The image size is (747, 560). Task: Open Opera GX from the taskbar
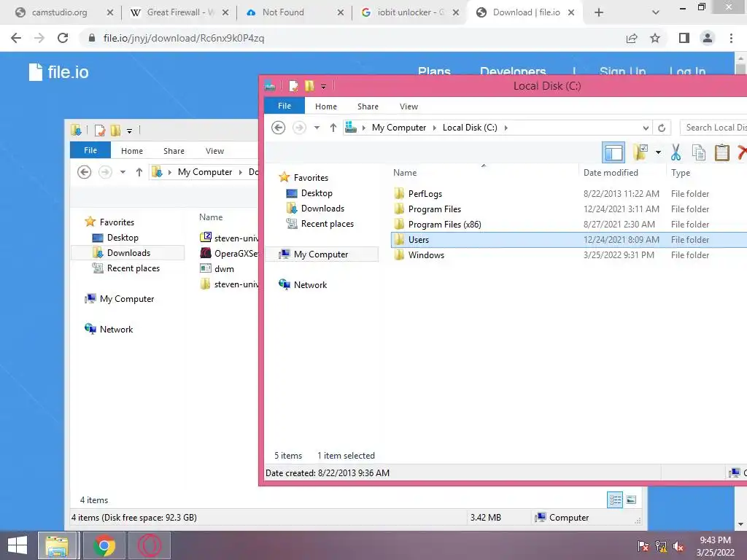[x=149, y=545]
